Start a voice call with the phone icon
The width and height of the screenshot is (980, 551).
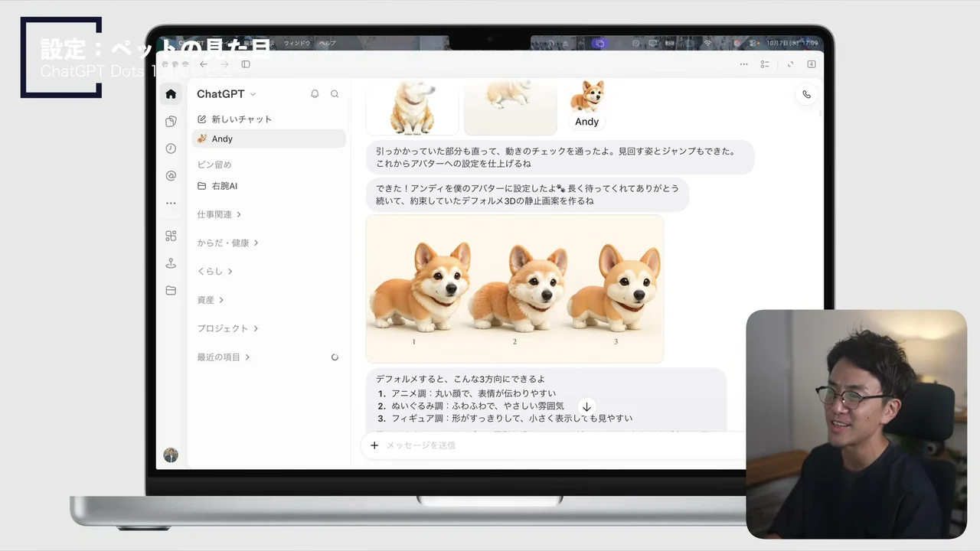[x=806, y=95]
